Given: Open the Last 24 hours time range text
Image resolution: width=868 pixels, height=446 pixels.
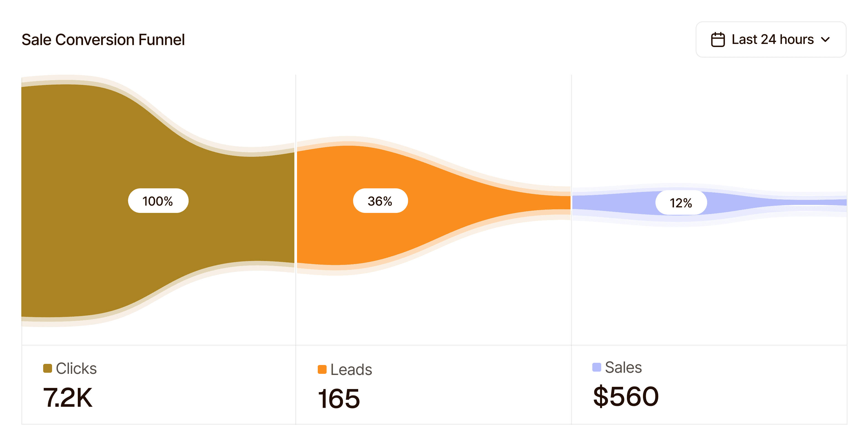Looking at the screenshot, I should (x=772, y=40).
